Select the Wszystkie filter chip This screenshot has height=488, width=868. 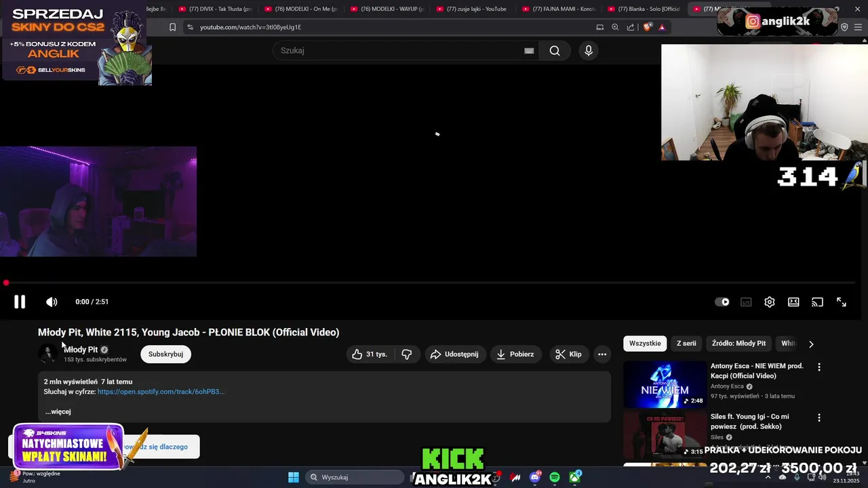645,344
